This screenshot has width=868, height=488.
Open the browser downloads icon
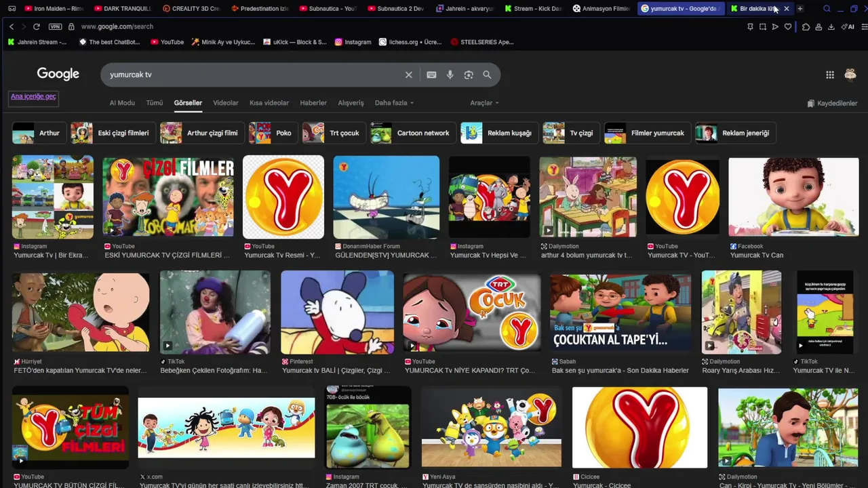tap(831, 26)
